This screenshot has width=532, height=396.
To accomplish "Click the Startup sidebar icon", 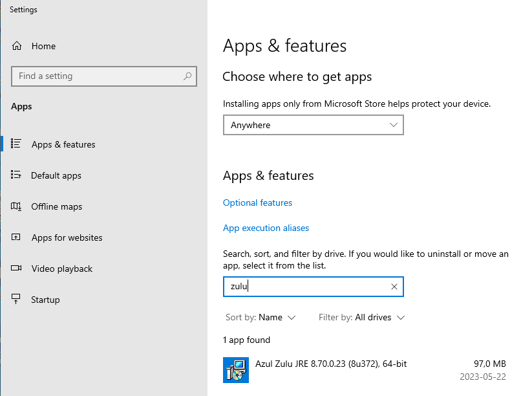I will [17, 299].
